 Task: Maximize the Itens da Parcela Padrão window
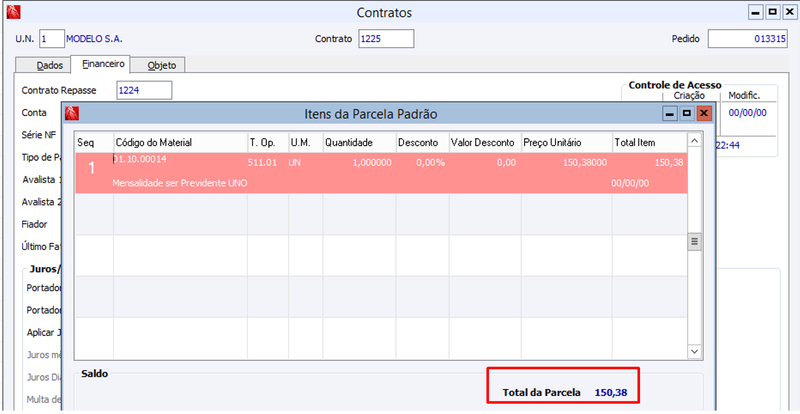pos(687,113)
